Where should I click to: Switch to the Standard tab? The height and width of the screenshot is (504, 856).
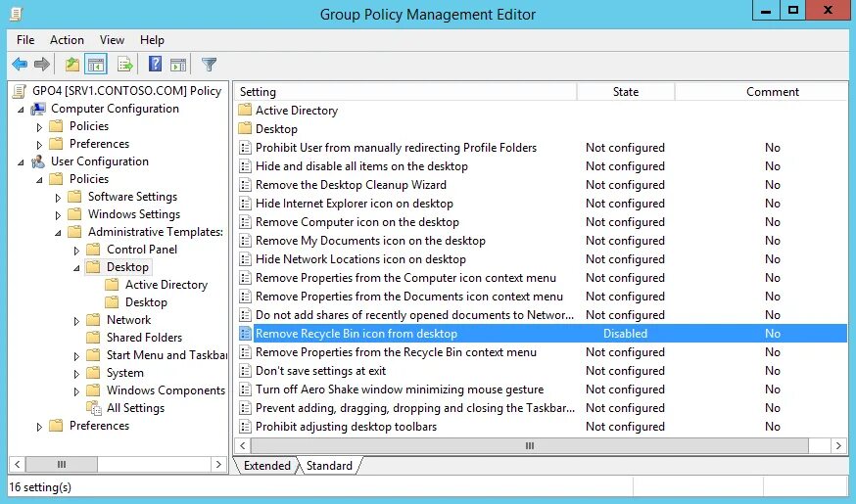pyautogui.click(x=329, y=465)
